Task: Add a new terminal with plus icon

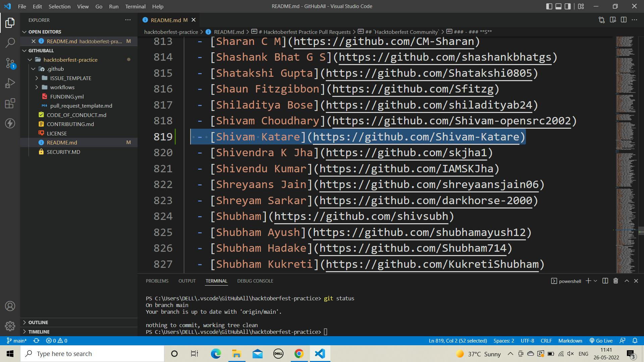Action: tap(588, 281)
